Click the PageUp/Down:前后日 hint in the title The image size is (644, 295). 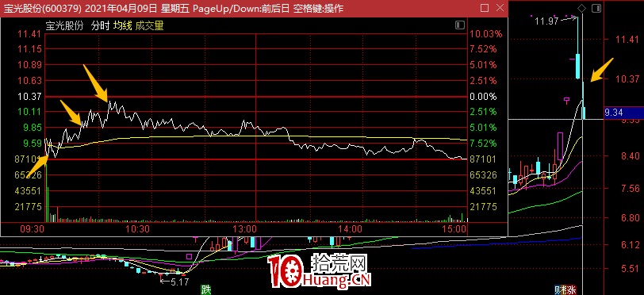click(240, 8)
